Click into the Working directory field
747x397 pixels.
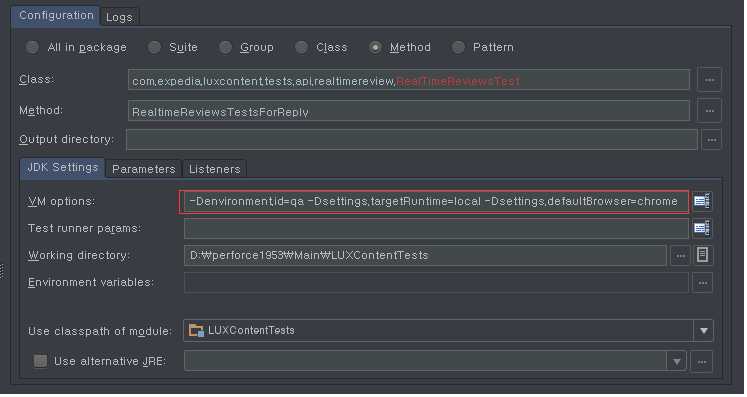(x=425, y=256)
